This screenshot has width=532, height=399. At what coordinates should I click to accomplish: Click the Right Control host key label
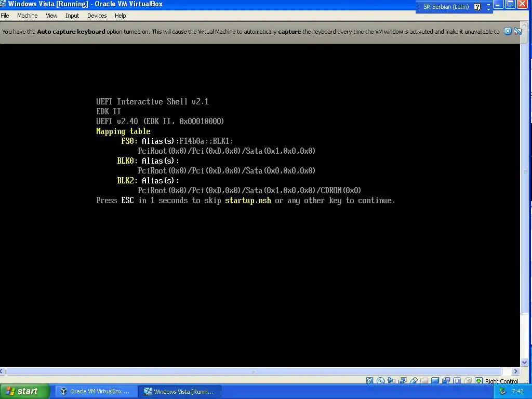502,381
